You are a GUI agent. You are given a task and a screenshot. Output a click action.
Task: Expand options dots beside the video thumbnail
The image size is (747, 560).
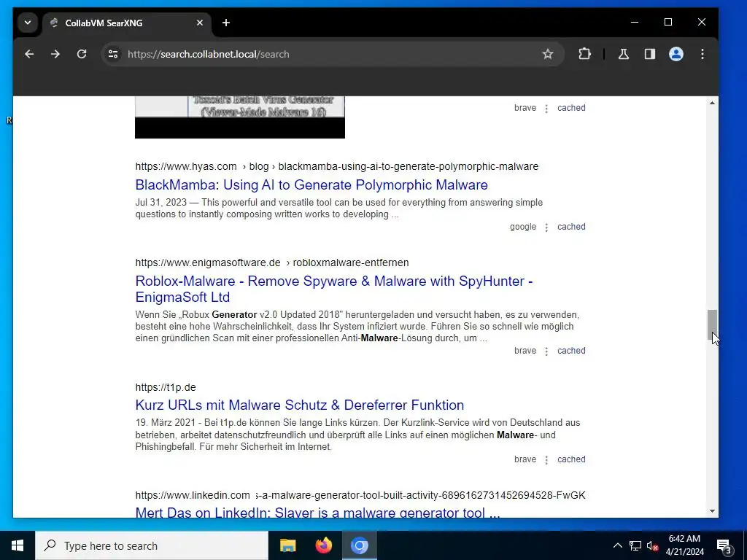coord(546,108)
